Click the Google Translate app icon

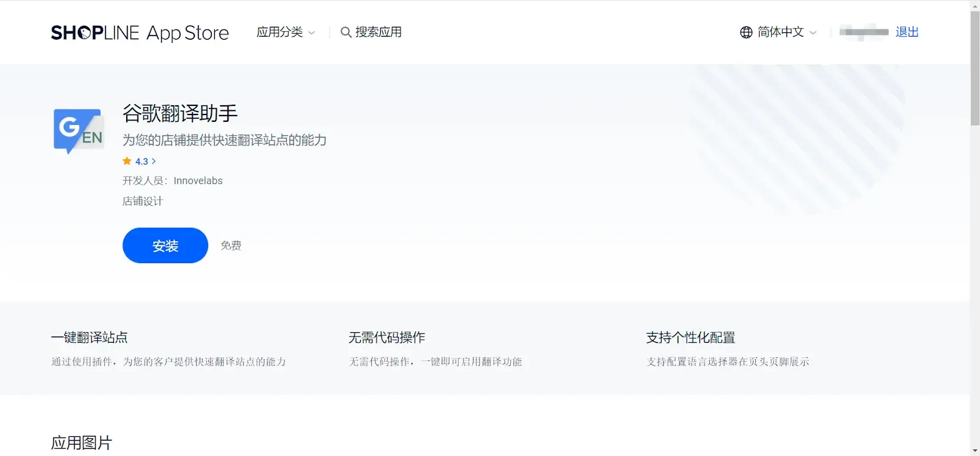[78, 131]
